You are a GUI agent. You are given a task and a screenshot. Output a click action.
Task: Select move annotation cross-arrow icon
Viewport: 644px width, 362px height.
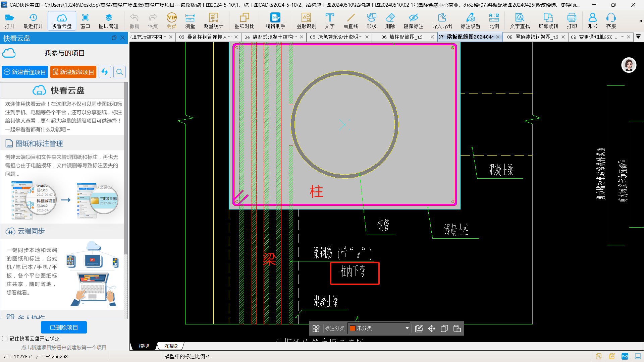432,328
